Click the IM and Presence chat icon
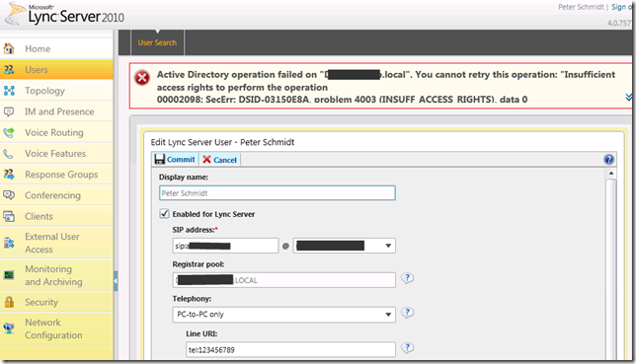The width and height of the screenshot is (636, 364). pyautogui.click(x=9, y=111)
